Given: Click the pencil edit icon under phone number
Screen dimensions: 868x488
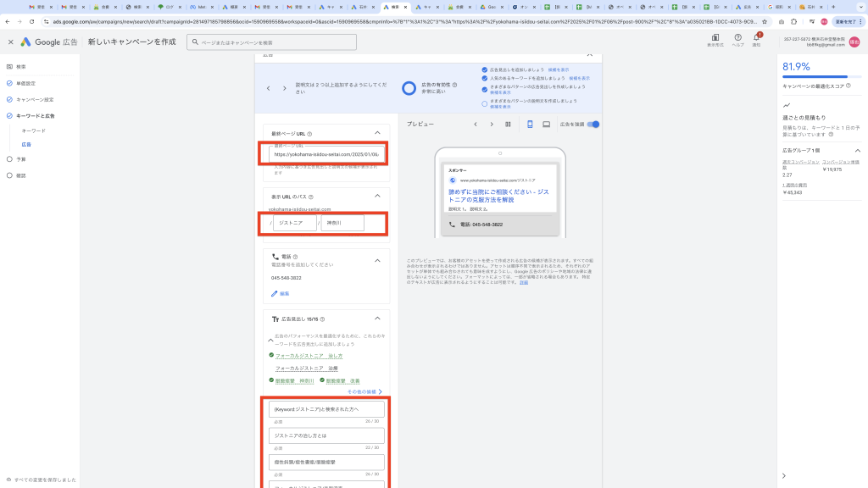Looking at the screenshot, I should 275,293.
